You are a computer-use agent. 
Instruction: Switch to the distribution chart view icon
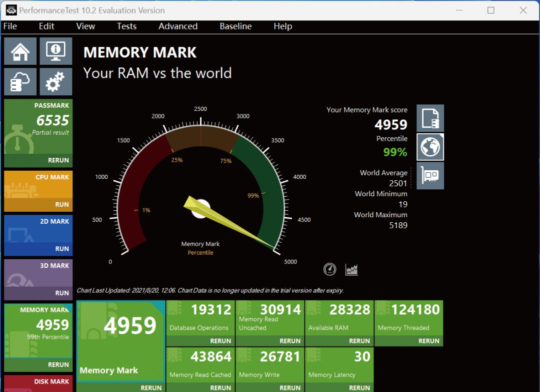point(351,269)
